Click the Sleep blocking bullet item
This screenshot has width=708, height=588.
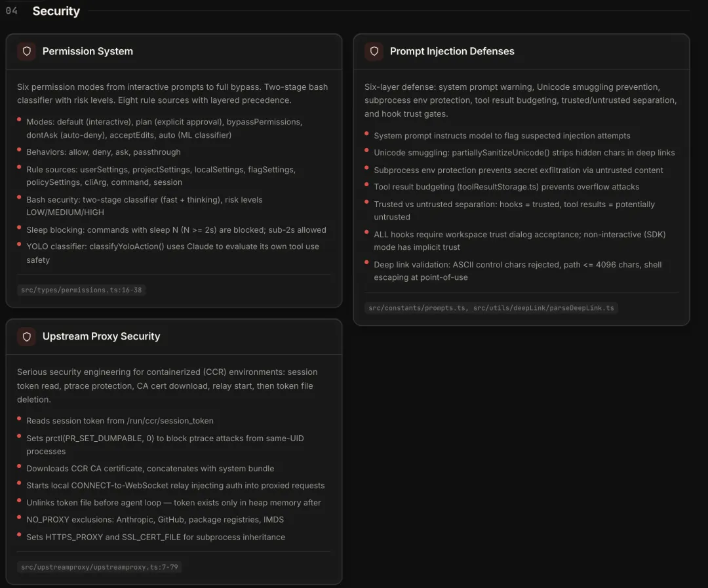[x=176, y=230]
